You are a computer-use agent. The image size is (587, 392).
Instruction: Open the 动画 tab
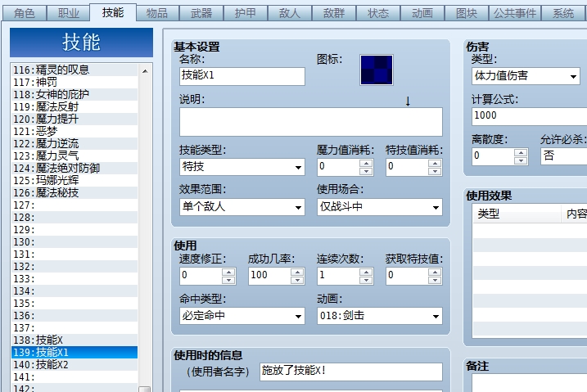[422, 13]
